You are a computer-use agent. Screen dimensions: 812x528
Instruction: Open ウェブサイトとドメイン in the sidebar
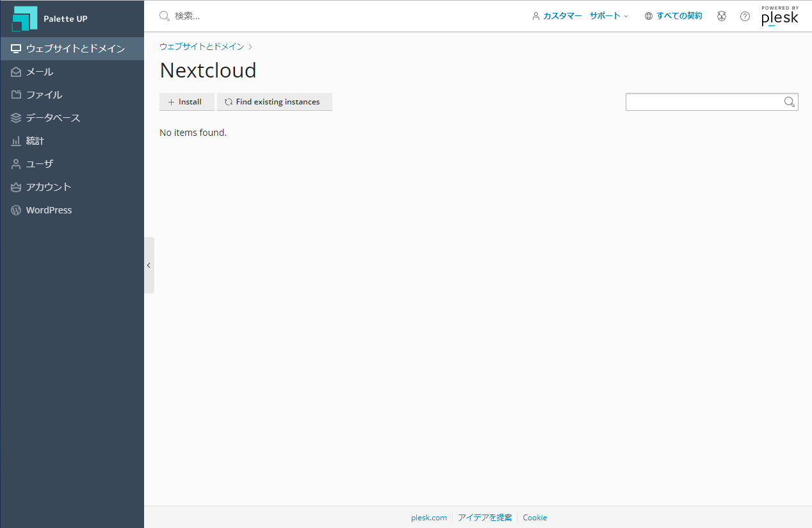tap(72, 49)
